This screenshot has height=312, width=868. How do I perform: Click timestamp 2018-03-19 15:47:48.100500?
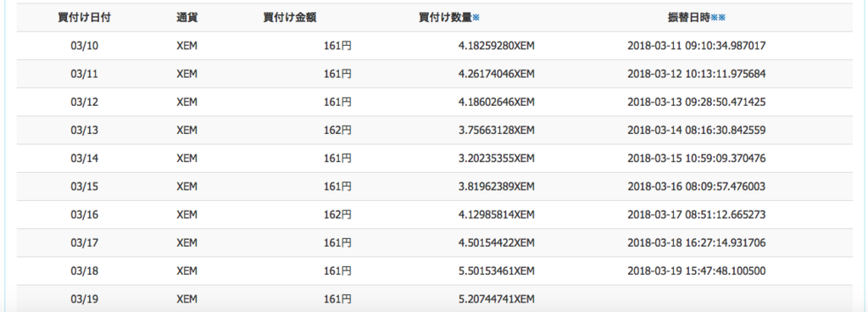tap(697, 271)
